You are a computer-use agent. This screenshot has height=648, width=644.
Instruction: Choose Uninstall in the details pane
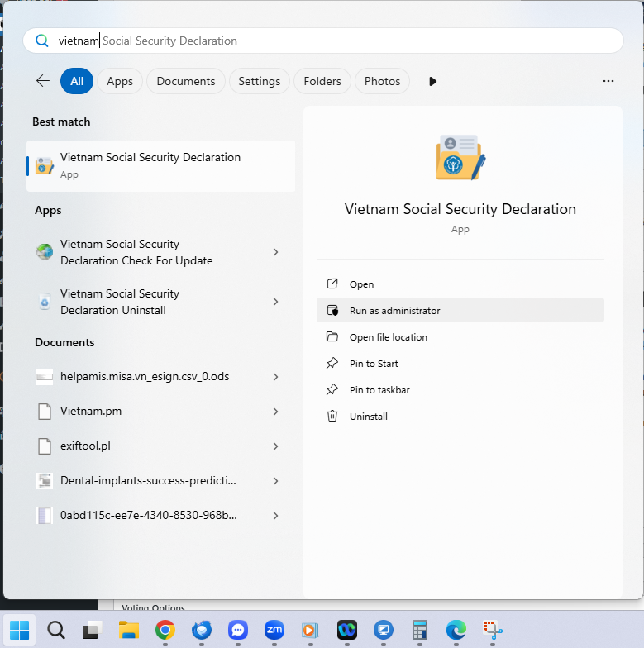[460, 417]
